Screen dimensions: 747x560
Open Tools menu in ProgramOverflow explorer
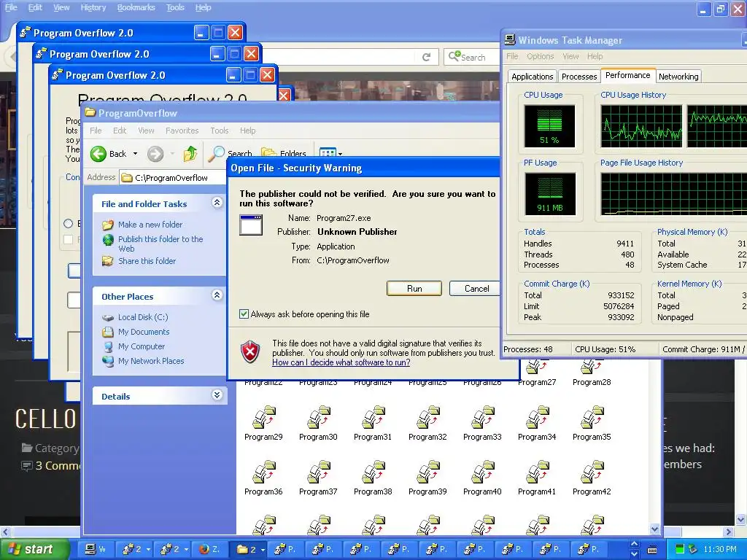219,131
